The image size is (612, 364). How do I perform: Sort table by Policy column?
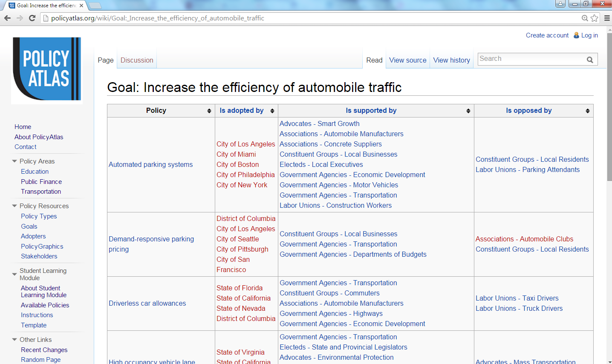209,111
